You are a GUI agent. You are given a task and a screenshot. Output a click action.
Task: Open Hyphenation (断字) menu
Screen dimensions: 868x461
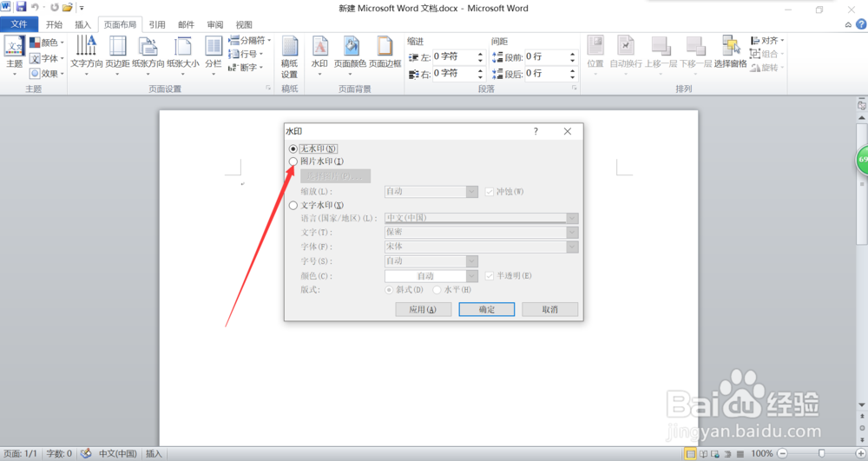click(246, 68)
